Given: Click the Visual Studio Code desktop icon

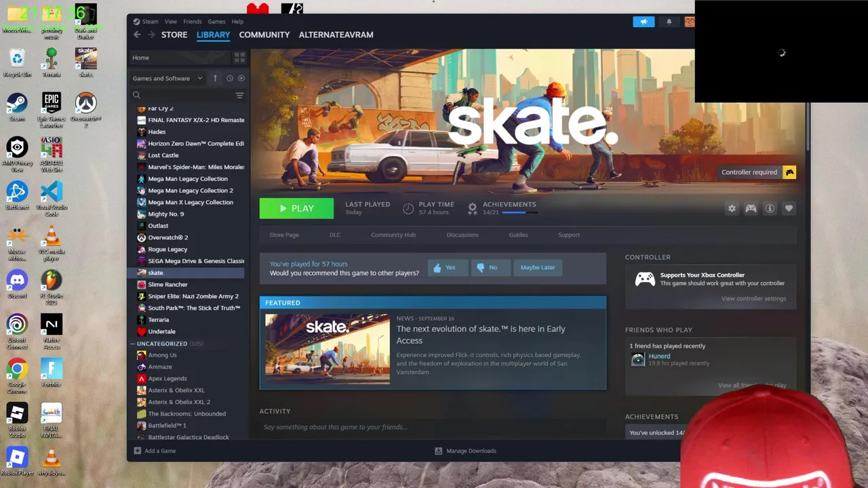Looking at the screenshot, I should tap(52, 199).
